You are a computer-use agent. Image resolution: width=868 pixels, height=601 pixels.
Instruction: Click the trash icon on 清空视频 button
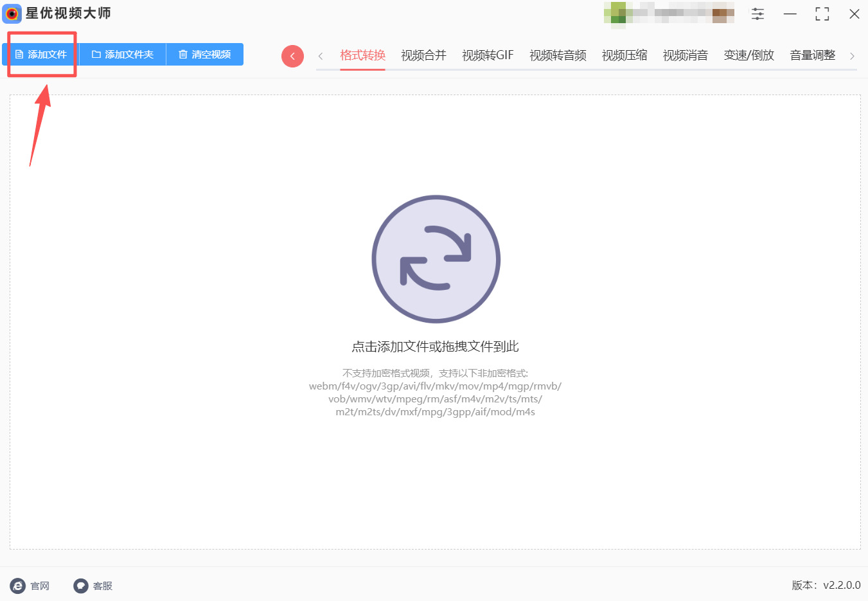(x=182, y=55)
